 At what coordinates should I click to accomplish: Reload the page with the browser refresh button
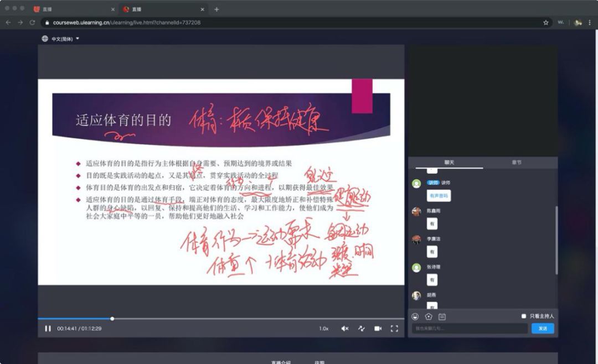coord(32,23)
